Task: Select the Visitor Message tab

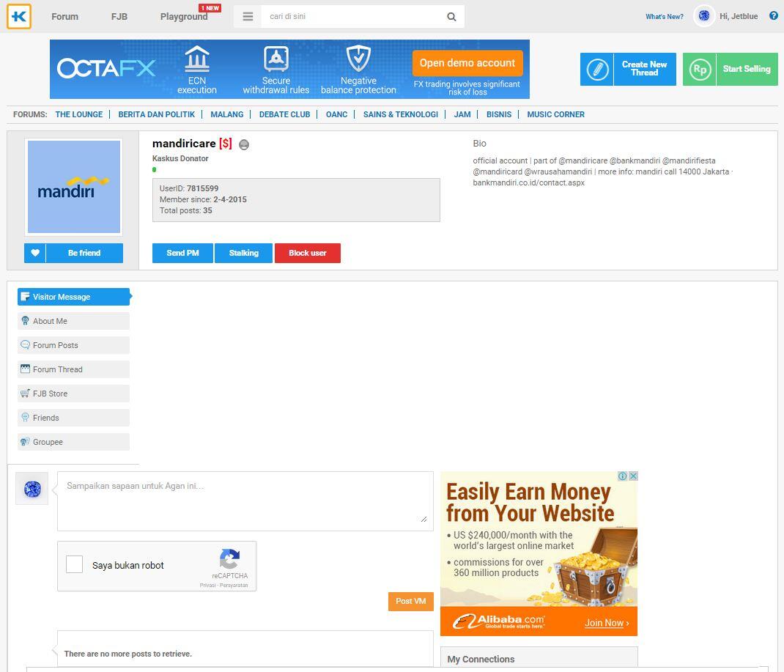Action: [x=74, y=297]
